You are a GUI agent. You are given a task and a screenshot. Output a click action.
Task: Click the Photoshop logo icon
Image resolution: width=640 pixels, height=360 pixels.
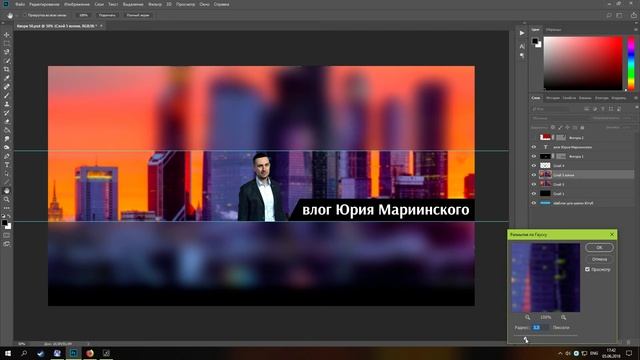click(x=6, y=4)
